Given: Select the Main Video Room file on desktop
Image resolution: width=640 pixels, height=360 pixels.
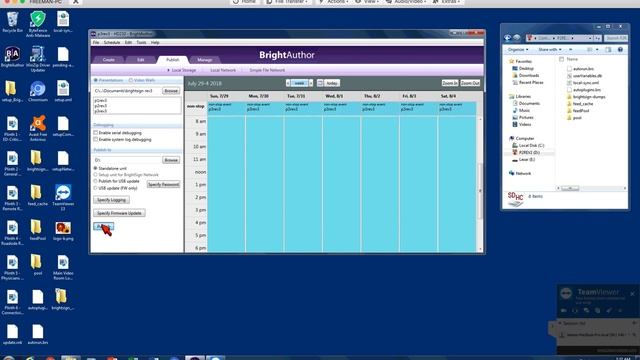Looking at the screenshot, I should [63, 267].
